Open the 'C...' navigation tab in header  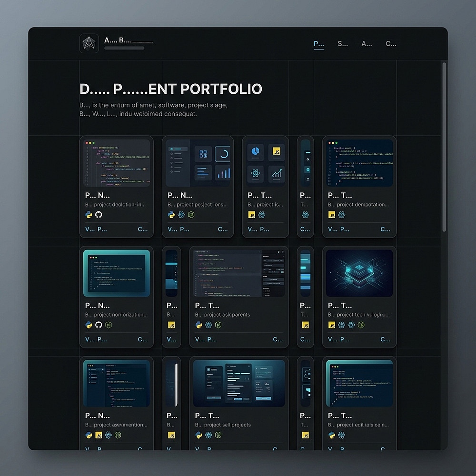(x=391, y=44)
